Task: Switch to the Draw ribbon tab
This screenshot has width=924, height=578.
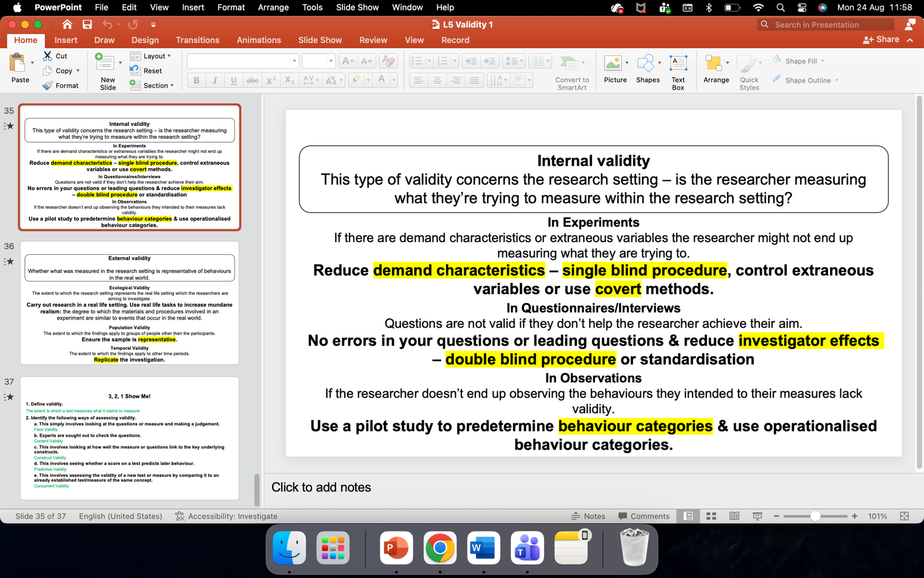Action: pyautogui.click(x=105, y=40)
